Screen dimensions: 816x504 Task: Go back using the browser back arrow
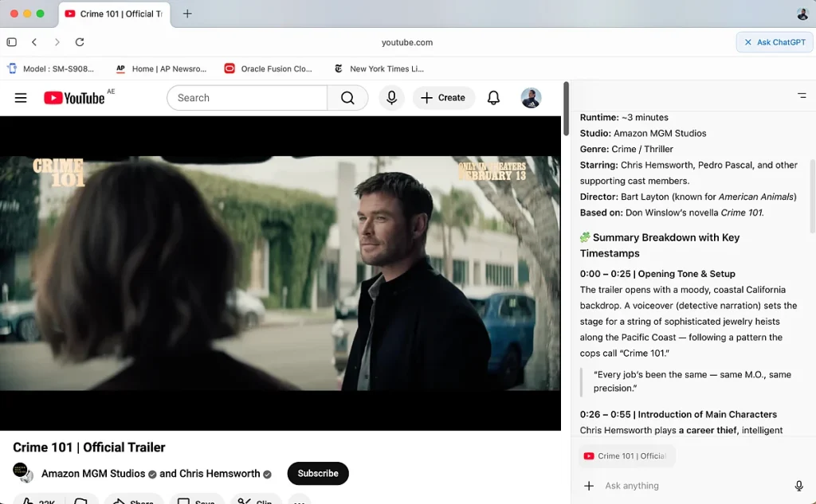[34, 42]
